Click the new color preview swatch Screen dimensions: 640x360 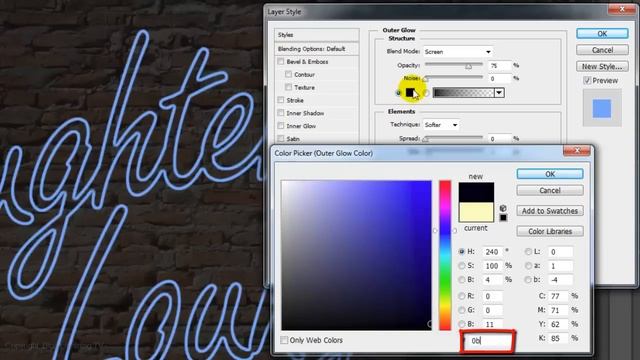[476, 192]
